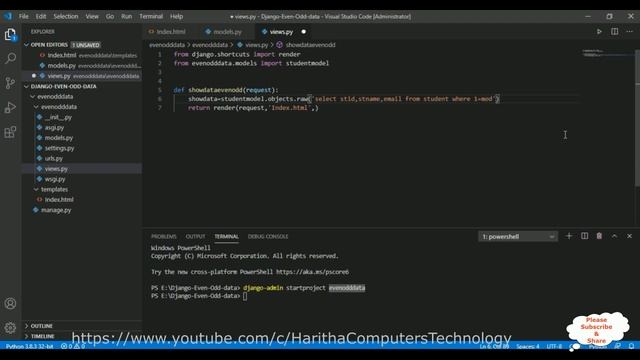640x360 pixels.
Task: Expand Outline section
Action: click(82, 326)
